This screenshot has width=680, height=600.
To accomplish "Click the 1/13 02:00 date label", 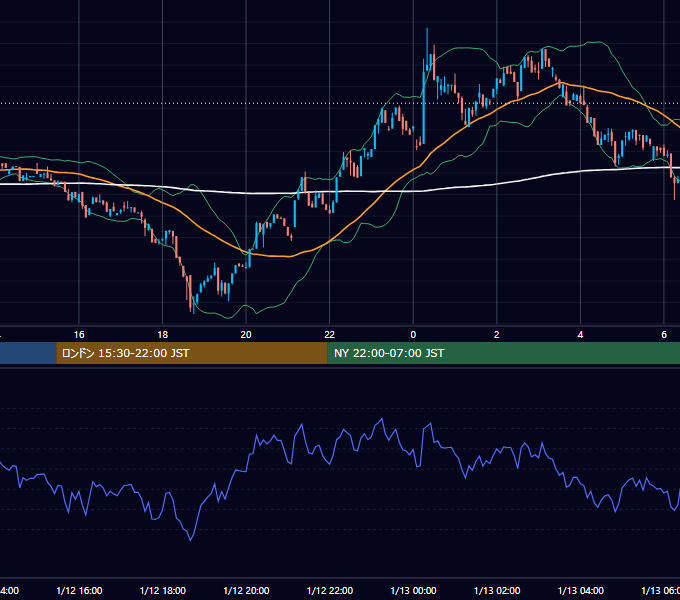I will pos(497,591).
